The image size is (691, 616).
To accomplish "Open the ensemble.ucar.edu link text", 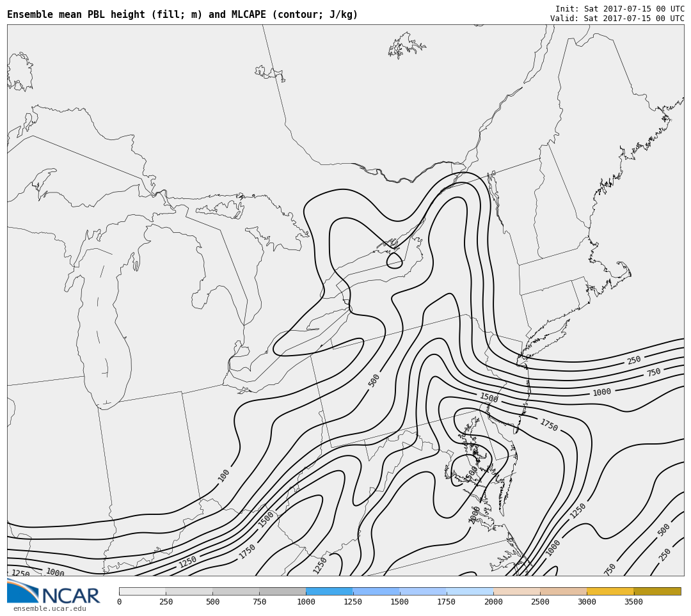I will tap(50, 608).
